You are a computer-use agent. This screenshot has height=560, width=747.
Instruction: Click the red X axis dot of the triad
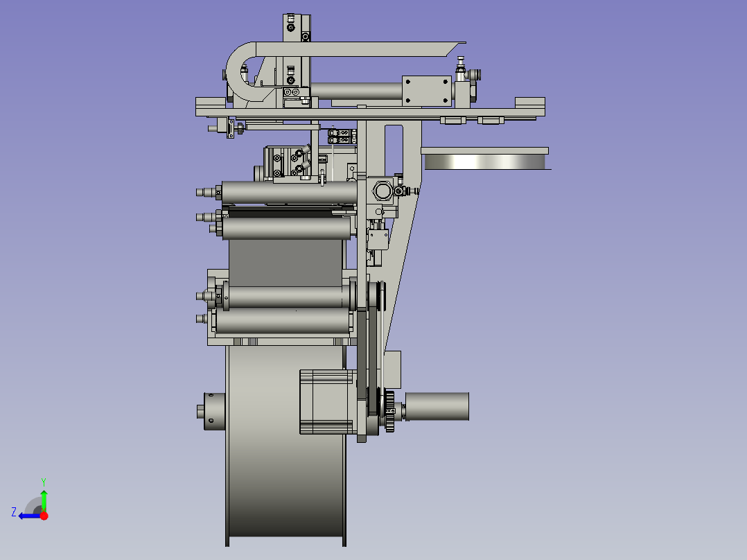(x=44, y=516)
